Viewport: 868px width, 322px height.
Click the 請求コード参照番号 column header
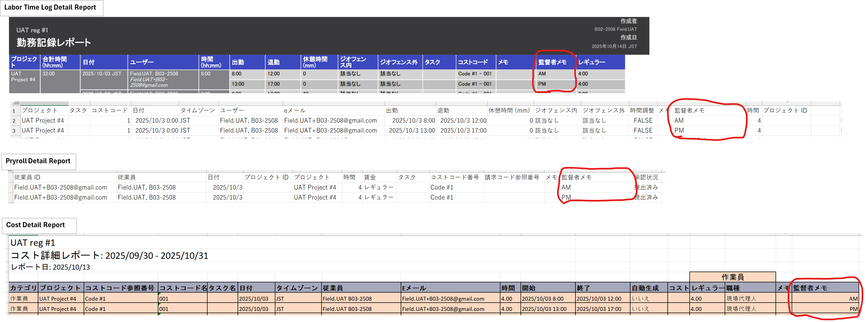512,177
